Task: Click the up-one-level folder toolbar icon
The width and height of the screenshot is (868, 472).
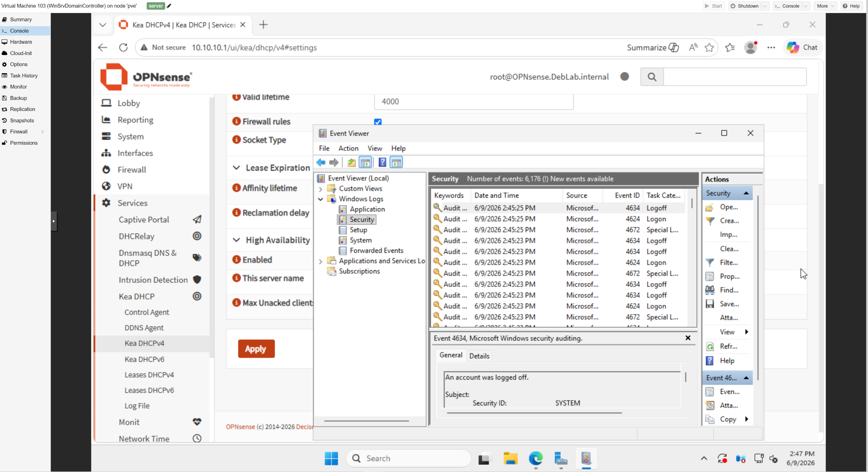Action: tap(351, 162)
